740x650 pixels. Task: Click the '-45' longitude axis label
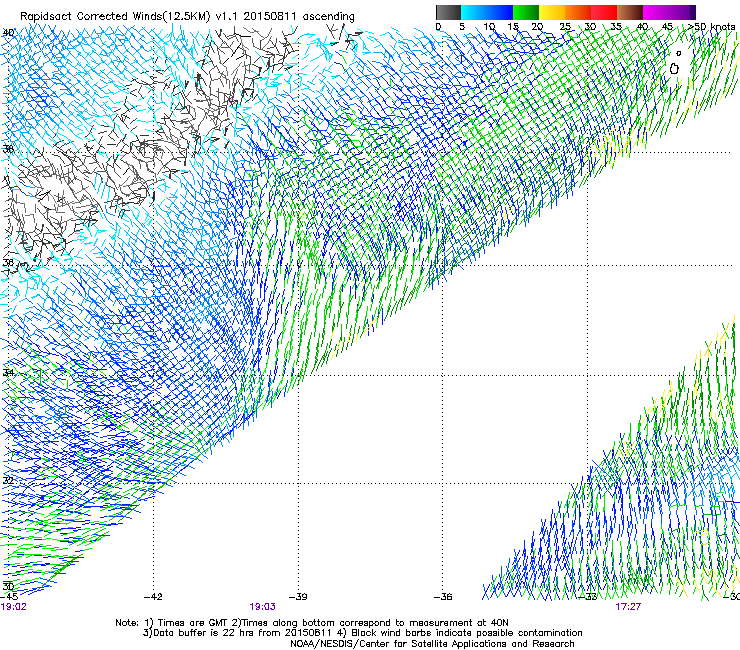8,597
